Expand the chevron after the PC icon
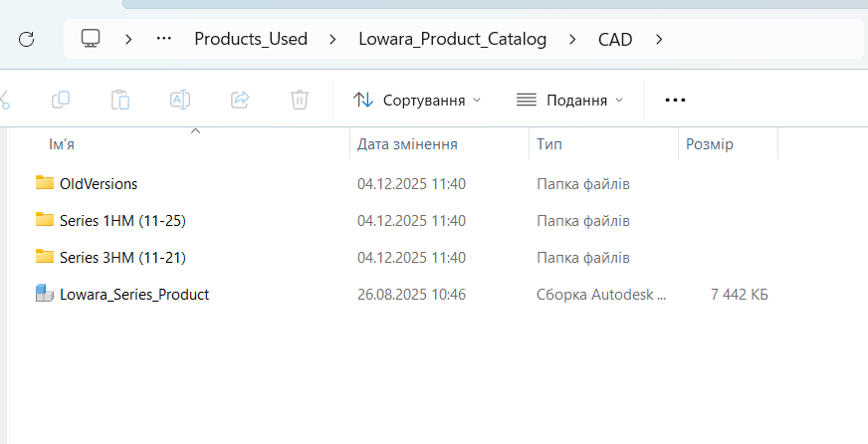868x444 pixels. click(x=128, y=39)
